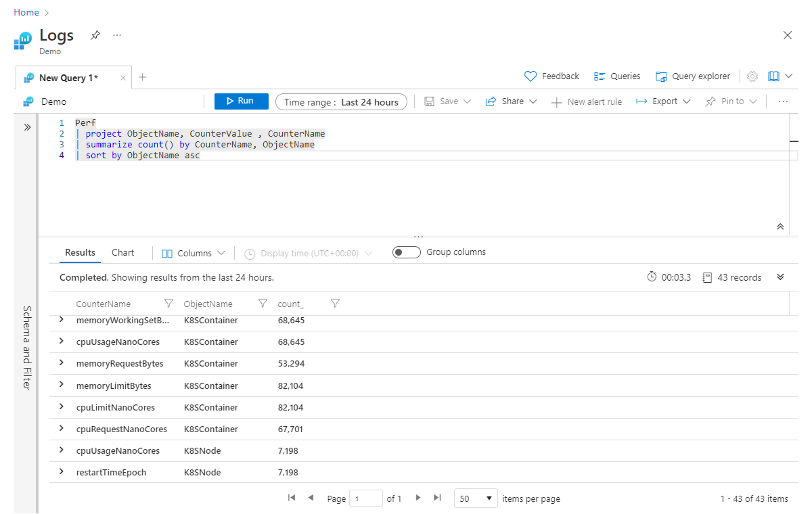This screenshot has width=812, height=514.
Task: Go to the Home breadcrumb link
Action: click(x=26, y=13)
